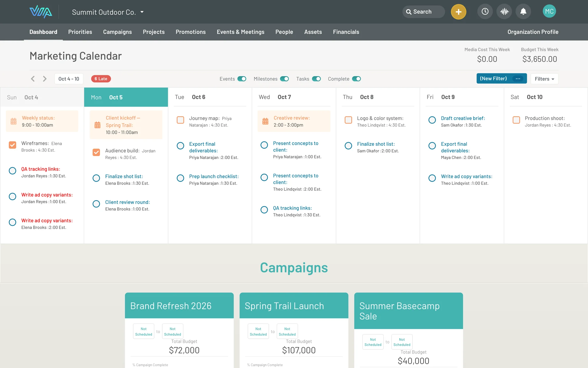The image size is (588, 368).
Task: Click the Creative review calendar icon
Action: click(265, 121)
